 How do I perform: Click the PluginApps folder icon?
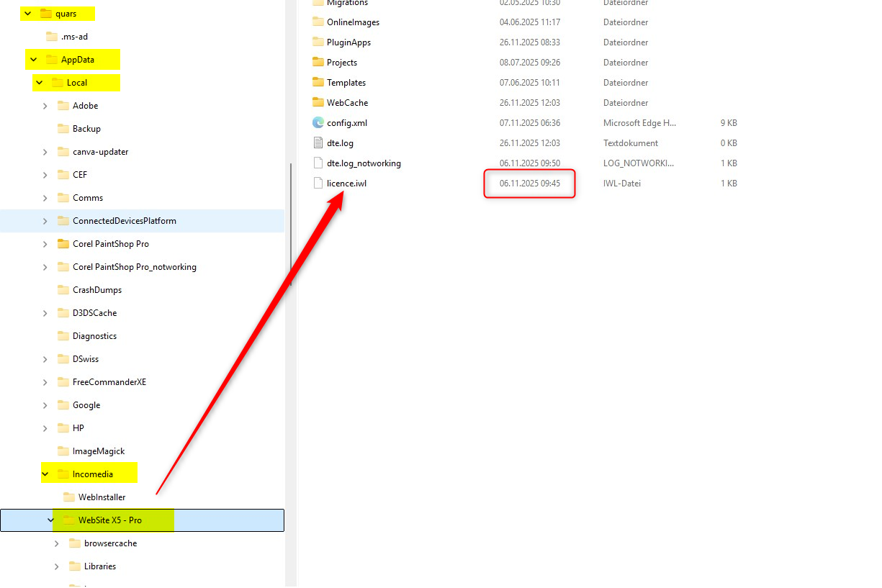point(318,42)
